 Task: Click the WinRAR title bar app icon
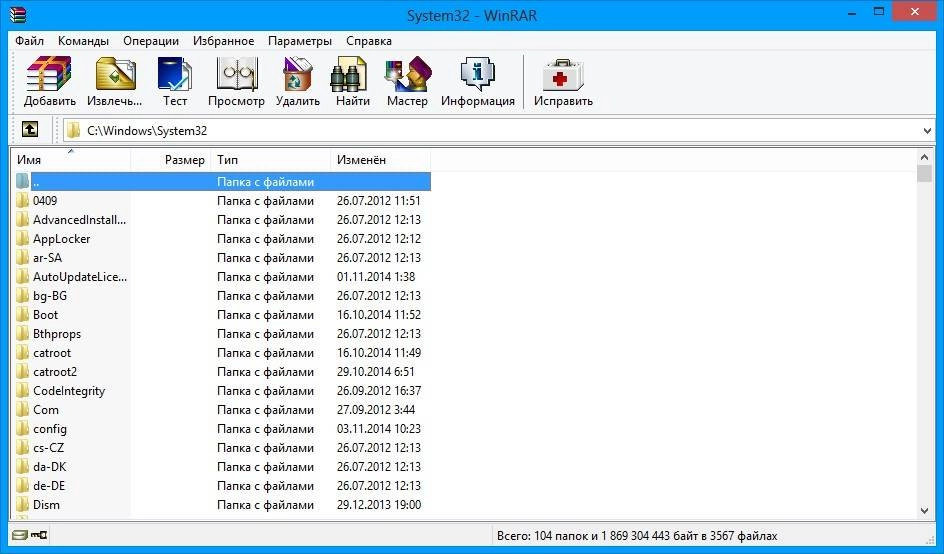point(19,14)
